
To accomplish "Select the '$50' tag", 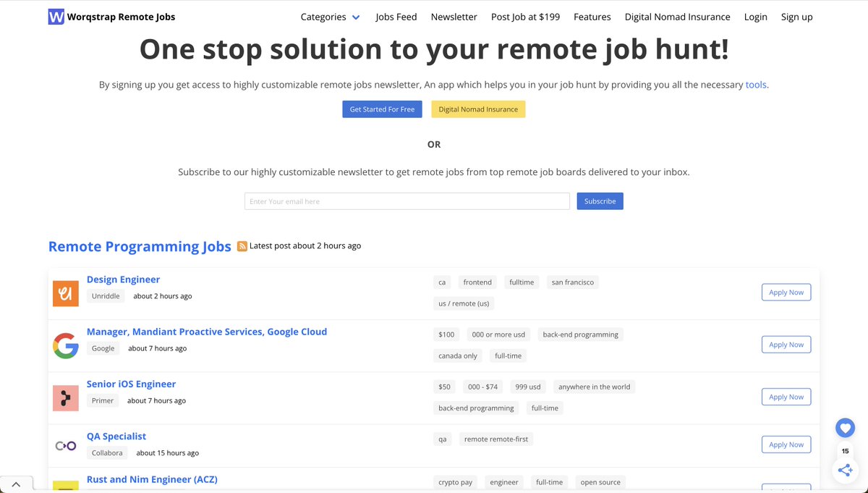I will (x=444, y=387).
